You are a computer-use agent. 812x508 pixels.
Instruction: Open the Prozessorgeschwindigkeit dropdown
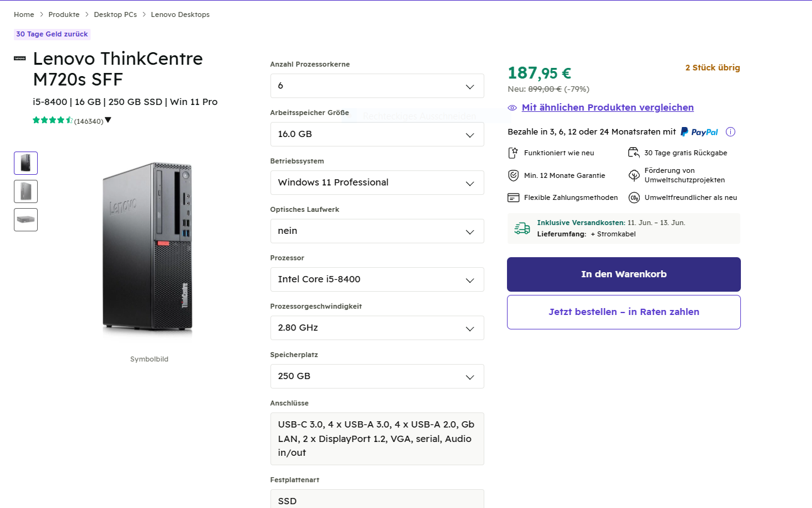(x=377, y=328)
